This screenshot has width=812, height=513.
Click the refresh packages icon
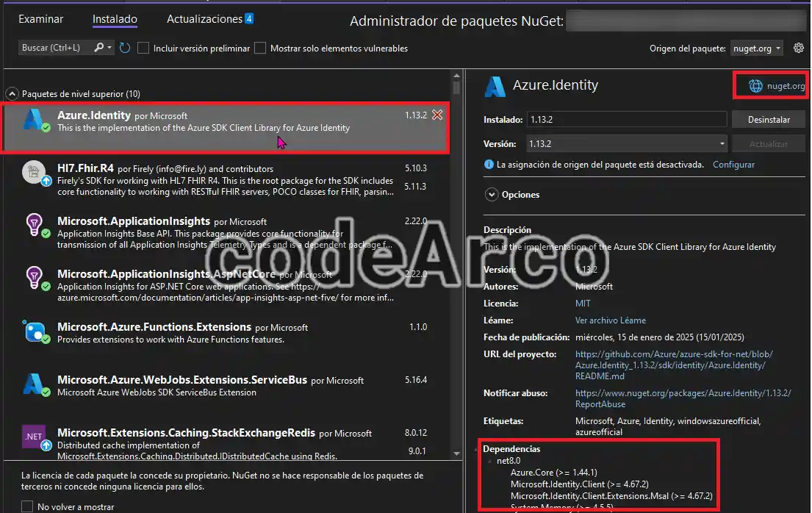click(125, 49)
